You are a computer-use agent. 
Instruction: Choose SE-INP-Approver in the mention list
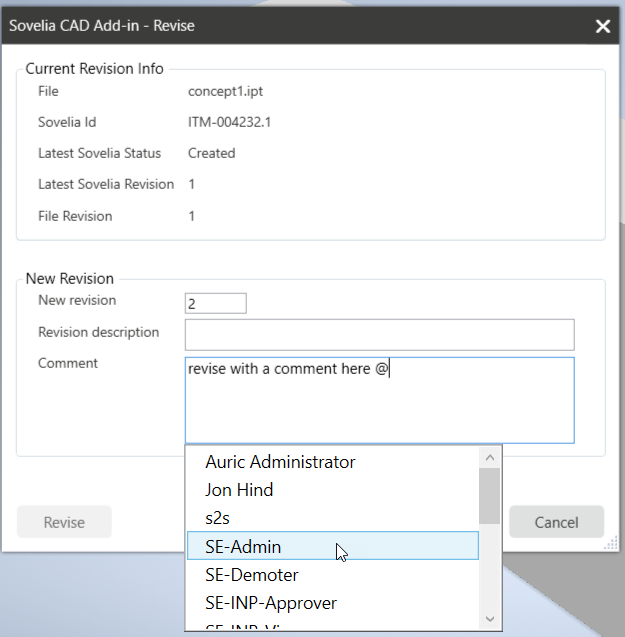332,603
